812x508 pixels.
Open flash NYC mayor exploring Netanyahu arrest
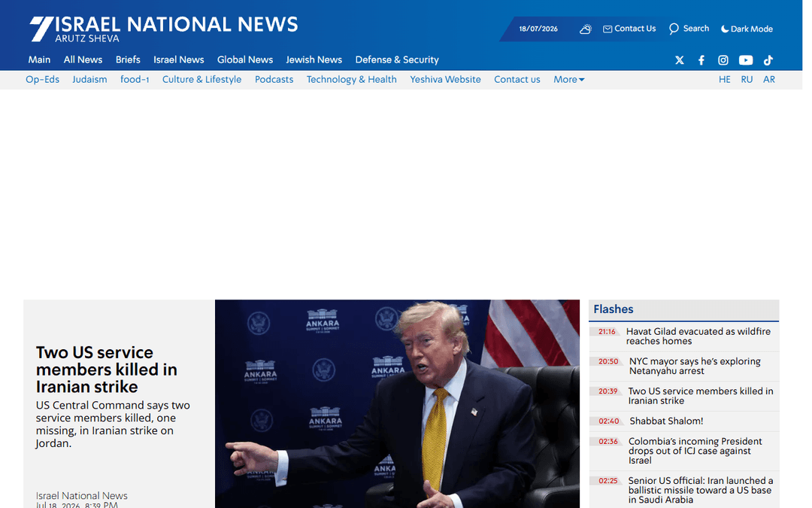tap(695, 366)
